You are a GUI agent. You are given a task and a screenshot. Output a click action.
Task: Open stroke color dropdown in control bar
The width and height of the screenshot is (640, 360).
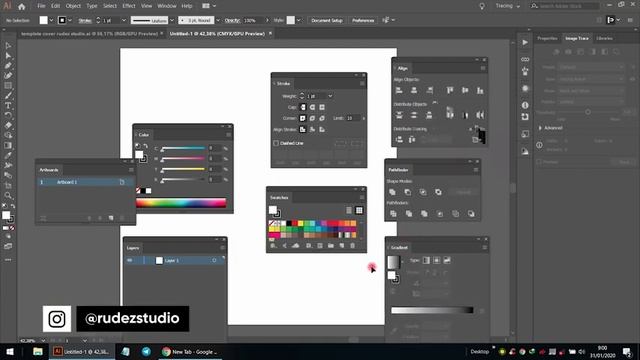70,20
